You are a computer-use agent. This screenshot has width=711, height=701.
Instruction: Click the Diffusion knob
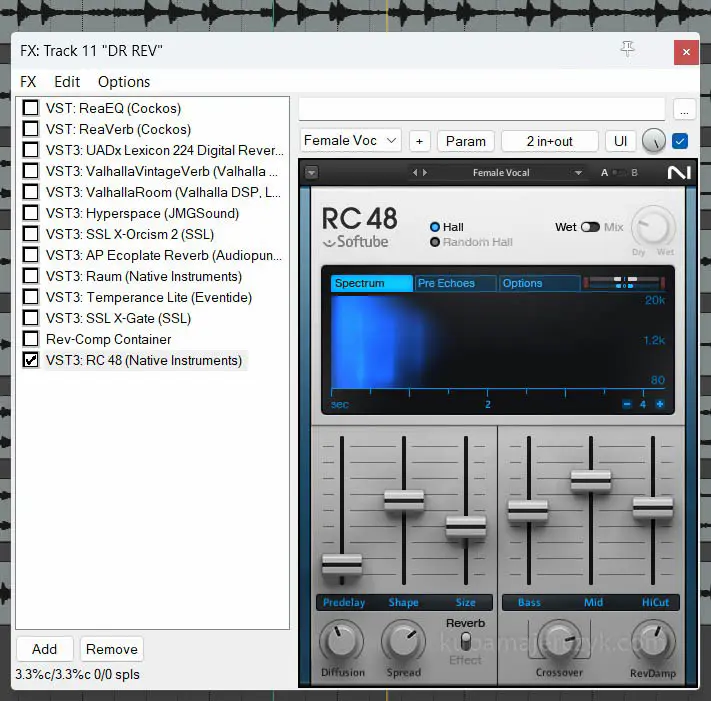342,641
